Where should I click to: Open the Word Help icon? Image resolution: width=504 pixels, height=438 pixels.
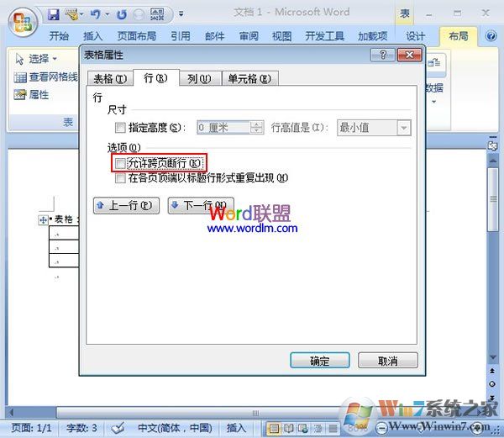tap(491, 35)
